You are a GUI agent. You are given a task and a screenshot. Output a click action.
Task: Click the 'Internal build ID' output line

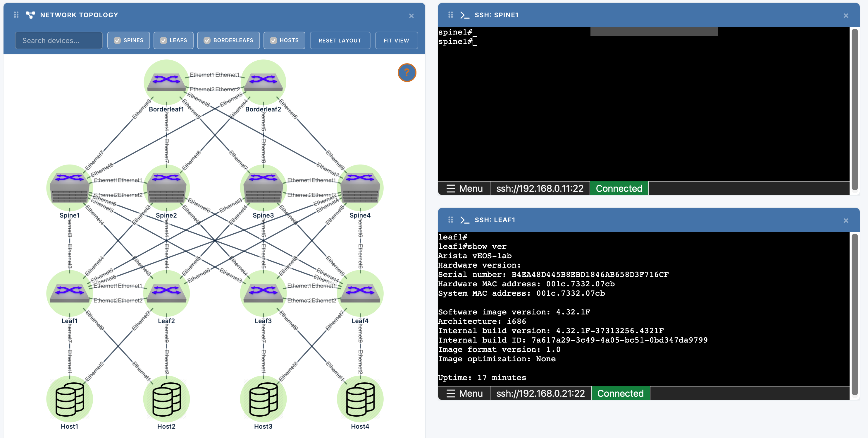tap(573, 340)
